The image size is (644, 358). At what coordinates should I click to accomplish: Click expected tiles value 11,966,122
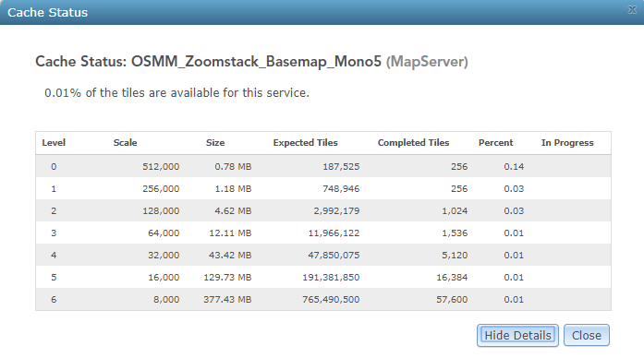tap(334, 233)
